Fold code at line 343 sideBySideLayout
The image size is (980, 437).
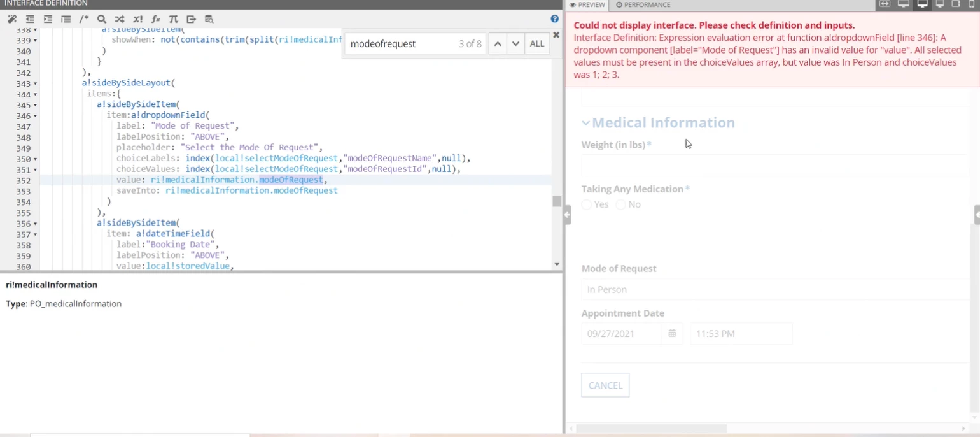point(35,83)
